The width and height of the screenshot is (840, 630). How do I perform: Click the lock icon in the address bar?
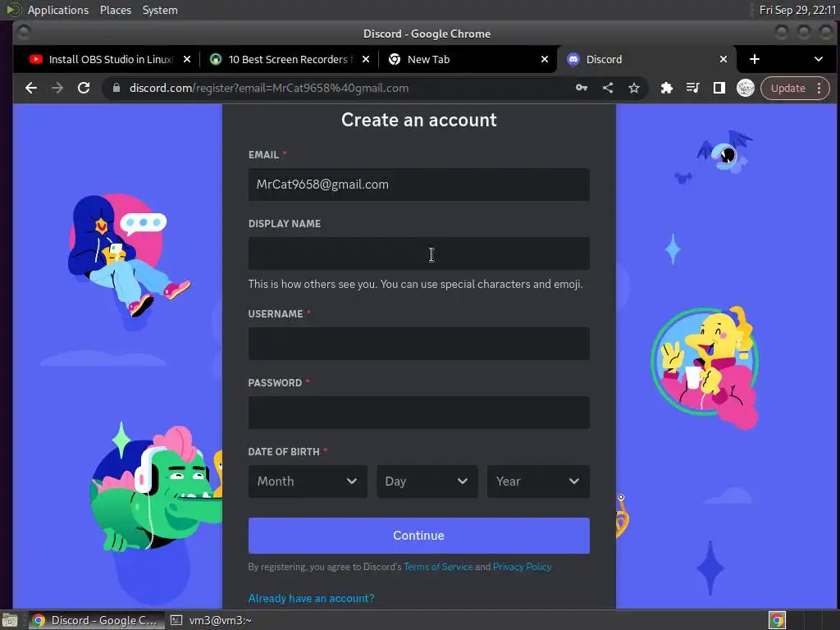116,88
